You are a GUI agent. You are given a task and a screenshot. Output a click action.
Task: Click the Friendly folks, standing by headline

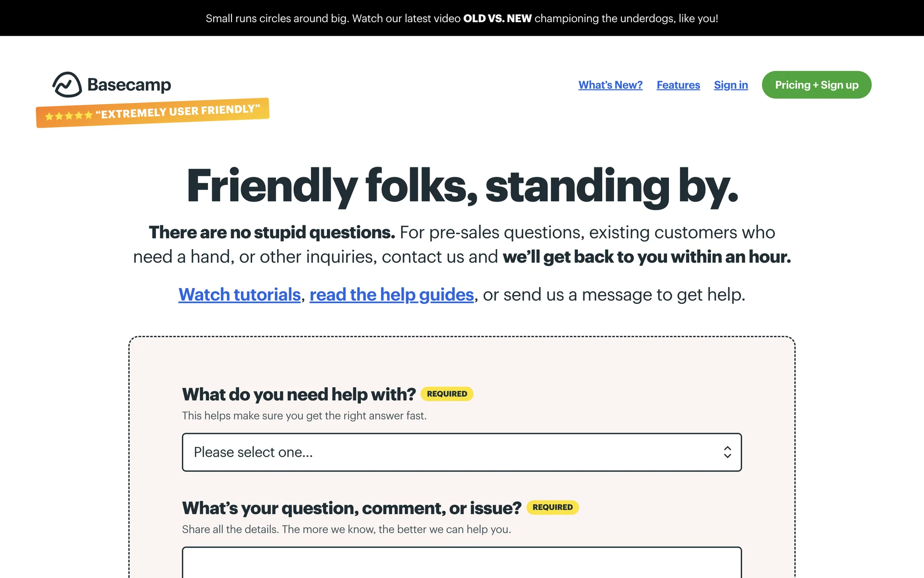[462, 186]
